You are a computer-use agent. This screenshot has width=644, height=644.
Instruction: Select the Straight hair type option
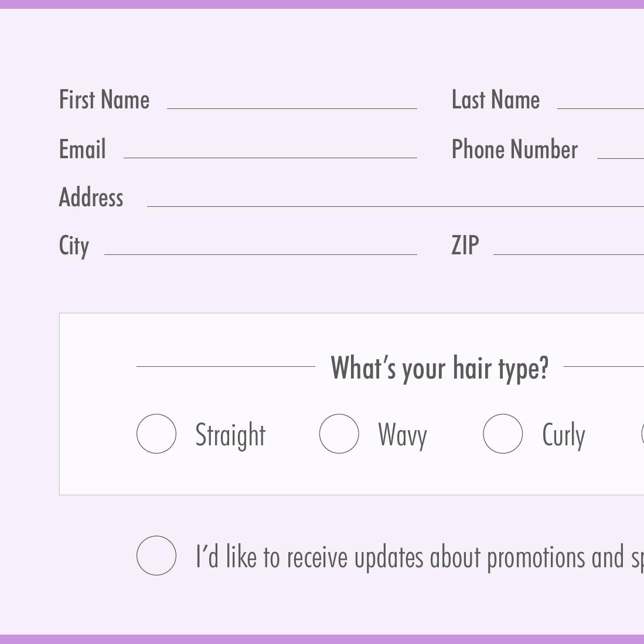[156, 434]
